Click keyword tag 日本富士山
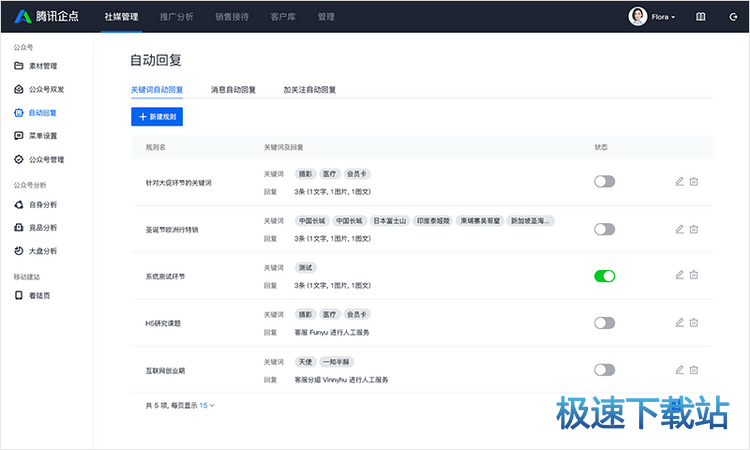Viewport: 750px width, 450px height. point(389,221)
